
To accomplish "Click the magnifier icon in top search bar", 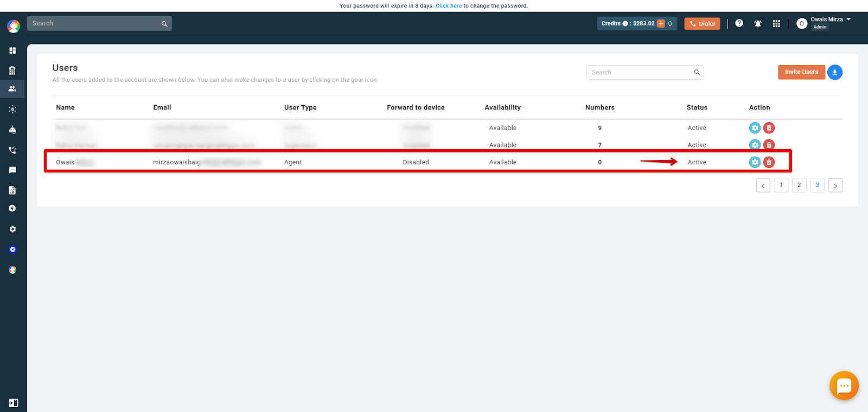I will tap(164, 24).
